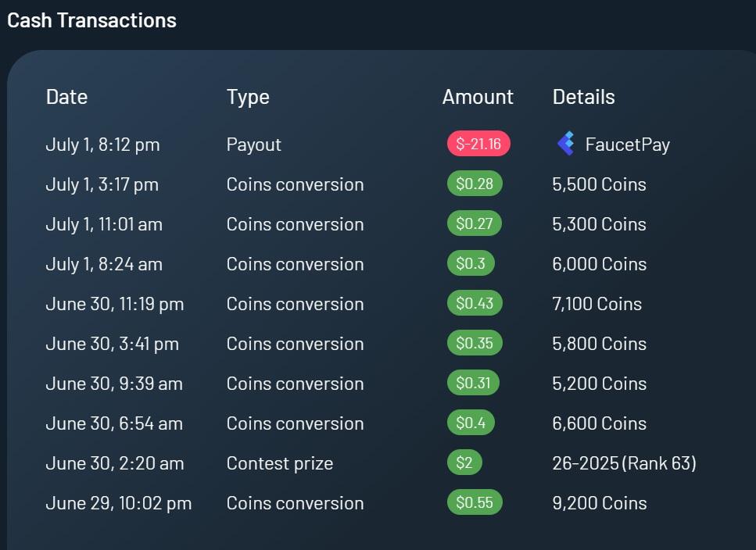
Task: Click the Payout type entry
Action: click(254, 145)
